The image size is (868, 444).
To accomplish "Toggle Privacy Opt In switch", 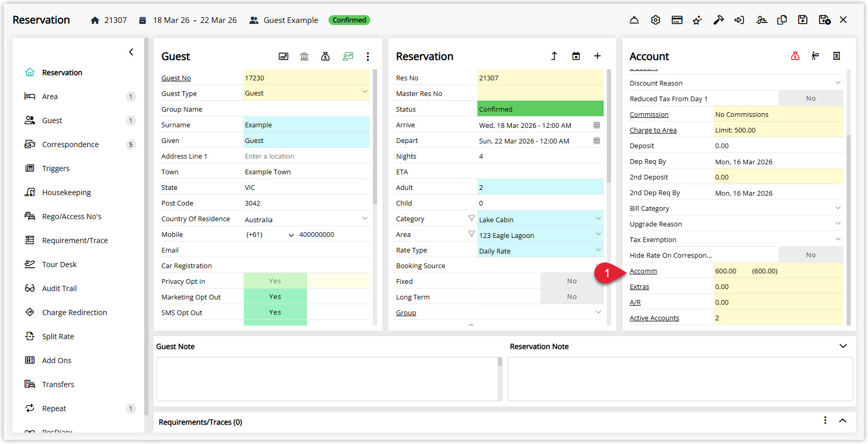I will click(x=275, y=281).
